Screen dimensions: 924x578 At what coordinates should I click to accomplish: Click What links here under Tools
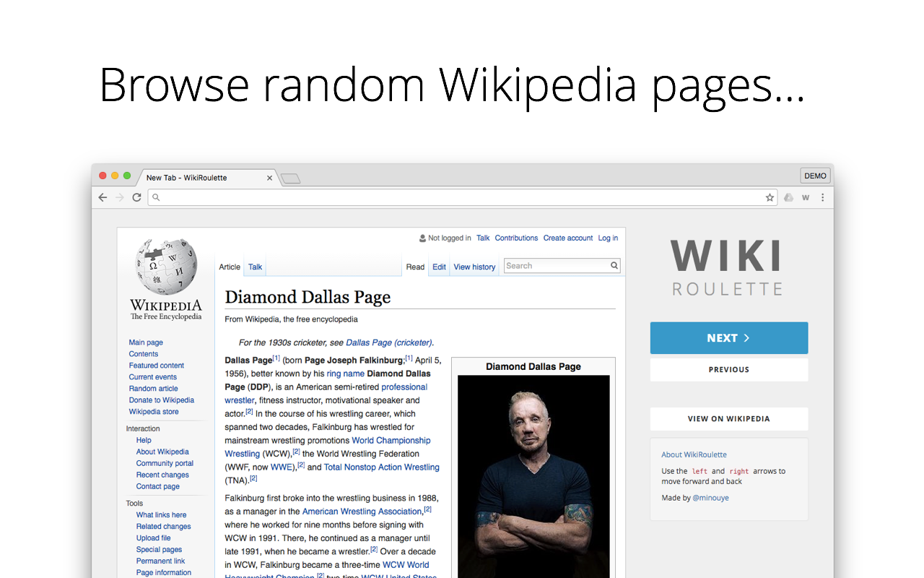(x=162, y=515)
